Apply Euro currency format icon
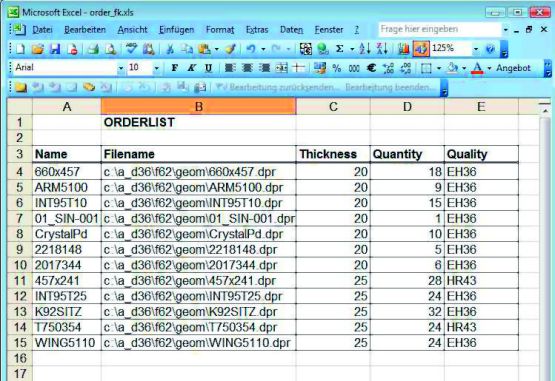Image resolution: width=555 pixels, height=381 pixels. (371, 68)
